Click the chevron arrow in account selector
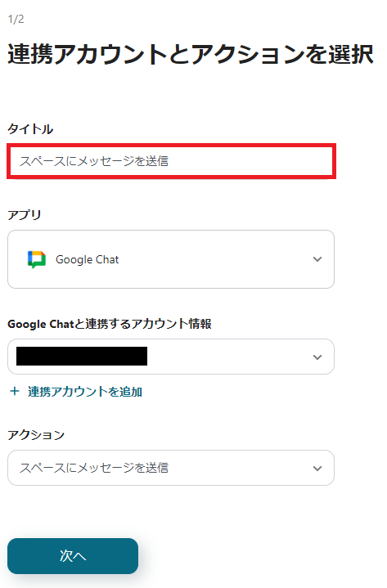Screen dimensions: 387x588 click(317, 357)
